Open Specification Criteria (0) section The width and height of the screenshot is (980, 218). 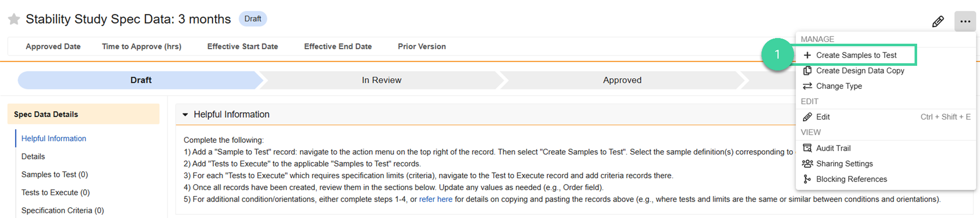coord(62,210)
